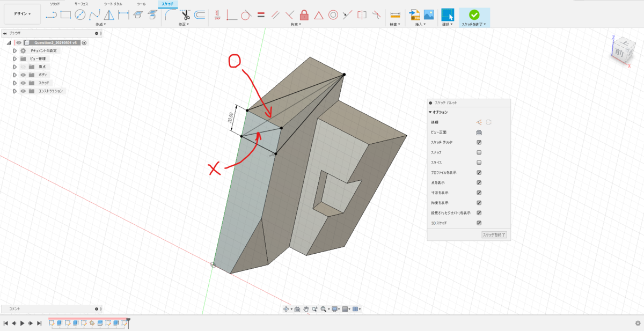The width and height of the screenshot is (644, 331).
Task: Click the Select tool icon
Action: point(448,15)
